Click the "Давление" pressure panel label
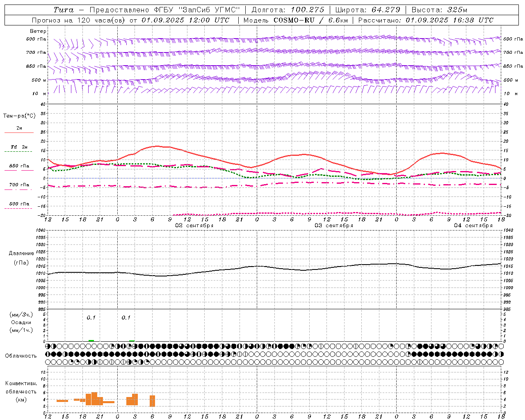This screenshot has height=420, width=525. (21, 253)
